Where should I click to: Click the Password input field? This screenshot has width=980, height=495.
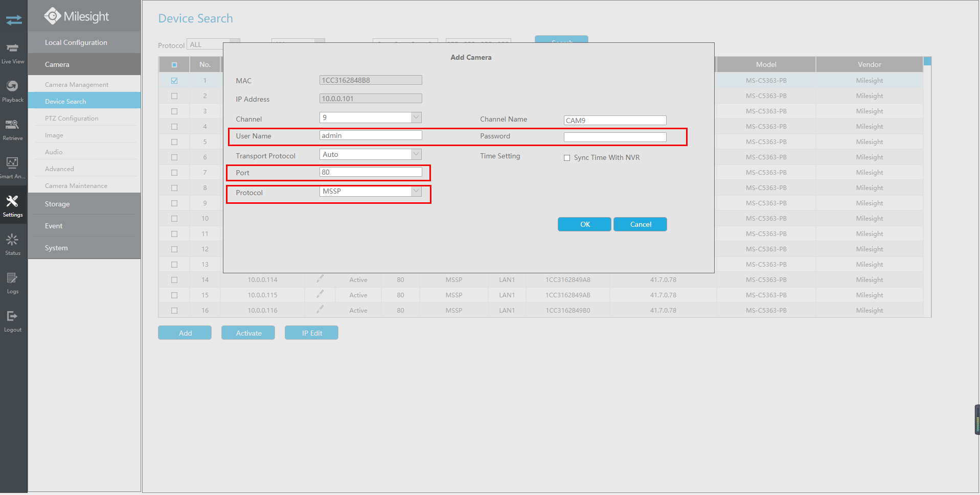(615, 137)
